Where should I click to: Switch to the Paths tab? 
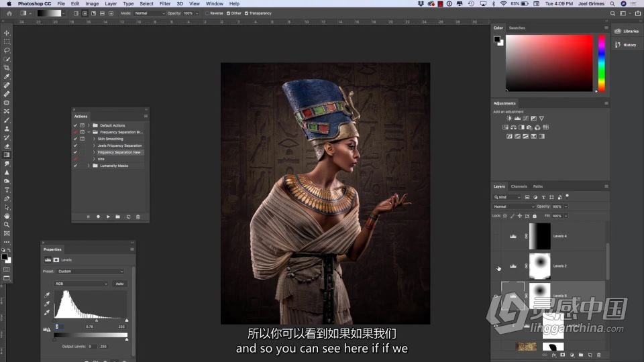[x=537, y=186]
